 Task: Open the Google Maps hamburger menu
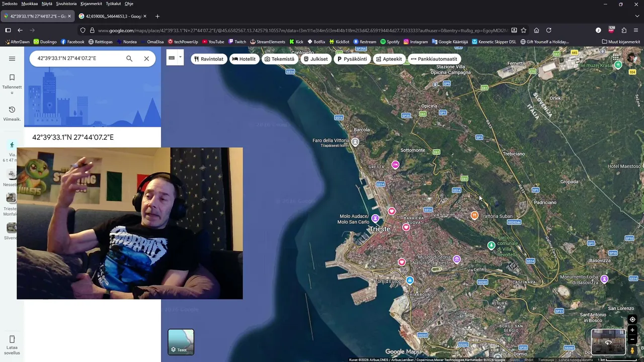[12, 58]
